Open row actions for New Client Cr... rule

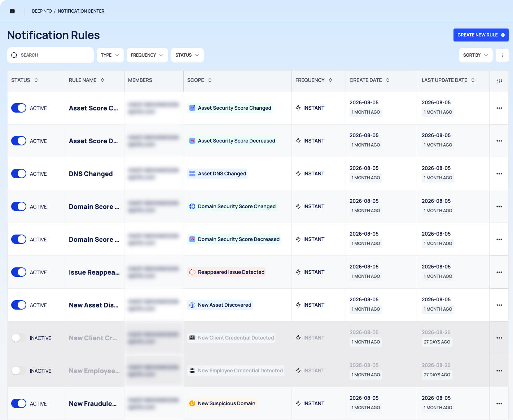499,338
